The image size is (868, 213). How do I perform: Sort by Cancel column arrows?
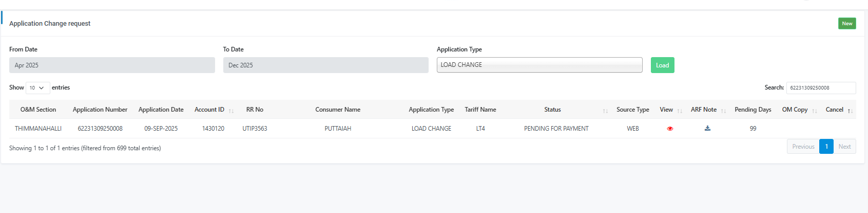pyautogui.click(x=850, y=111)
